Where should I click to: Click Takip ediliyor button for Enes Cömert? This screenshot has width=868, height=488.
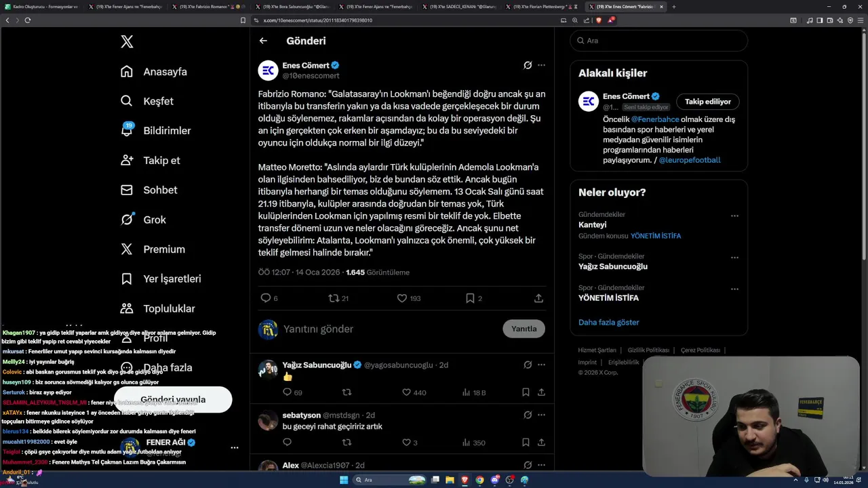(x=707, y=102)
